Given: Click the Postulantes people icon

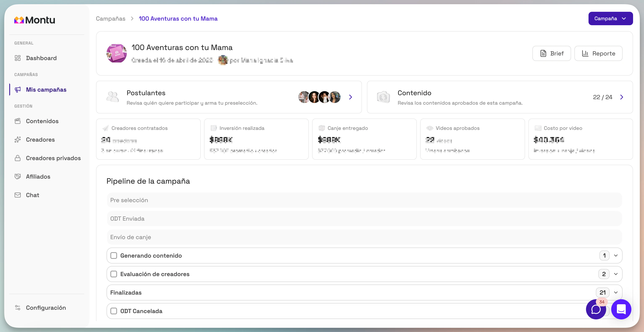Looking at the screenshot, I should [112, 97].
